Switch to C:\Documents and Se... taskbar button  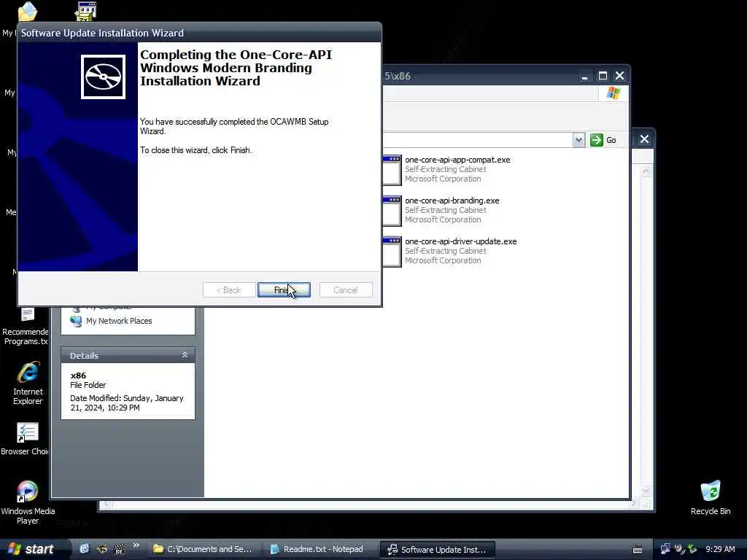click(204, 549)
